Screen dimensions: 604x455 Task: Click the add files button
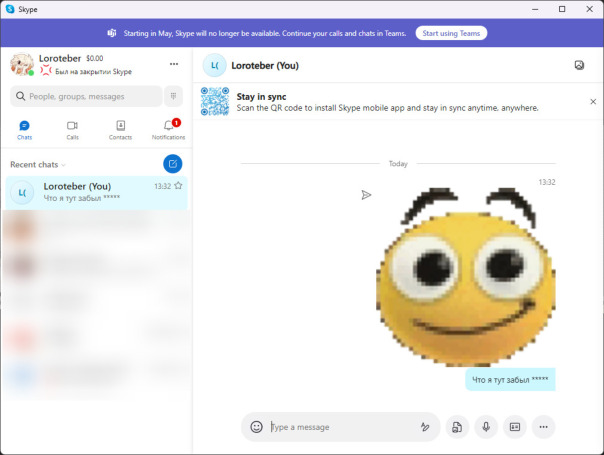[x=457, y=426]
